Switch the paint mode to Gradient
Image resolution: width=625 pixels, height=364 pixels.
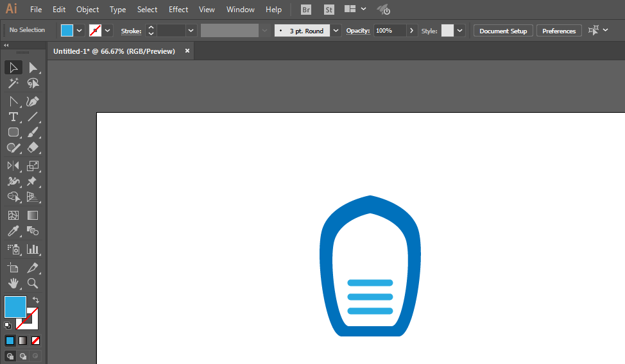(22, 341)
